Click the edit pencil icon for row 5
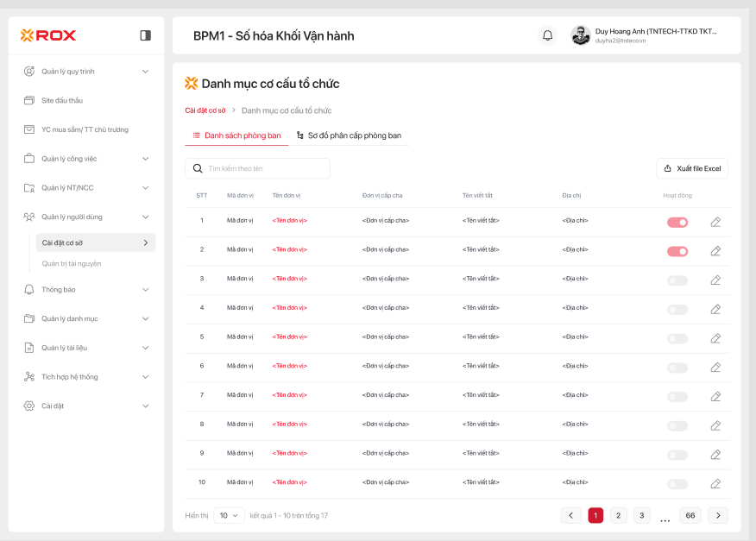 715,338
